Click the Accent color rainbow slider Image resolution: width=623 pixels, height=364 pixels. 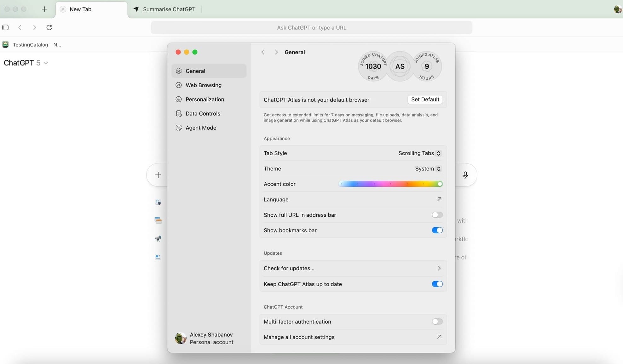tap(390, 184)
